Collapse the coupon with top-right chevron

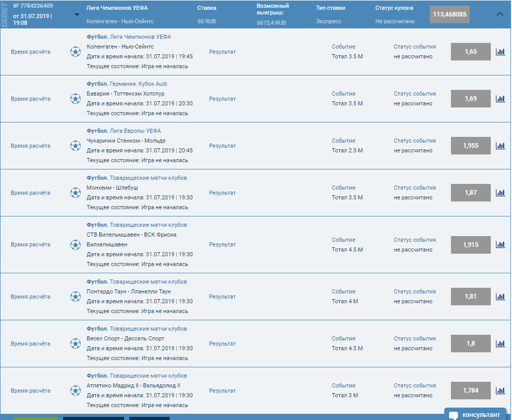[500, 14]
